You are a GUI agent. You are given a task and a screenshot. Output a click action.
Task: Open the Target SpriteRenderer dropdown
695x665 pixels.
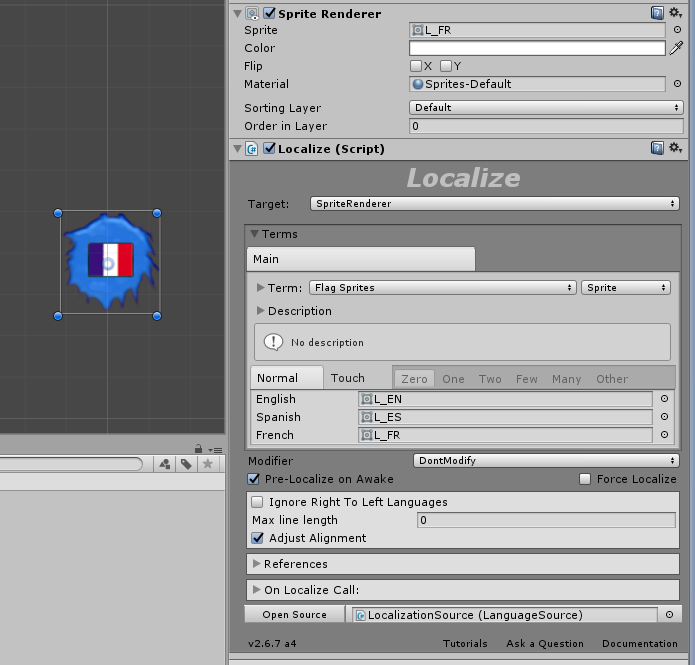tap(494, 204)
